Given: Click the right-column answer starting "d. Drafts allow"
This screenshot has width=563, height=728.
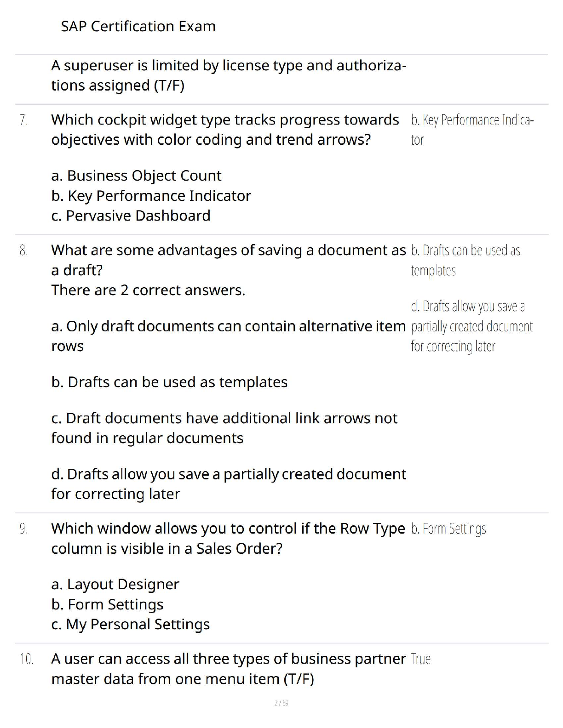Looking at the screenshot, I should tap(471, 326).
